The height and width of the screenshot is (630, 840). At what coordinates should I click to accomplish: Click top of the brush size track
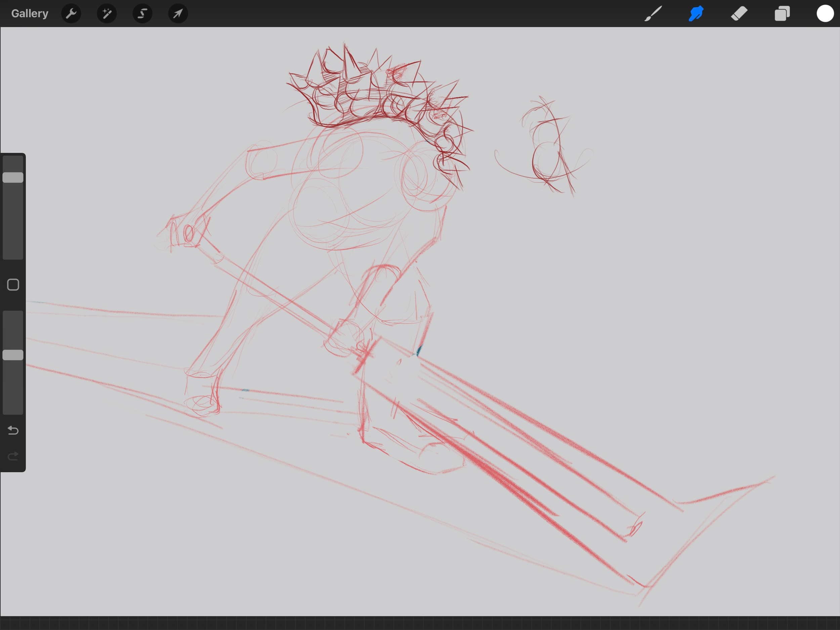[x=13, y=160]
